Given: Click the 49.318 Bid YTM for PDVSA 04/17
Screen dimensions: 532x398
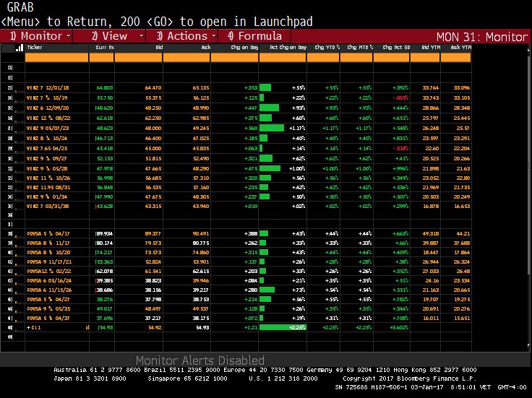Looking at the screenshot, I should click(x=431, y=234).
